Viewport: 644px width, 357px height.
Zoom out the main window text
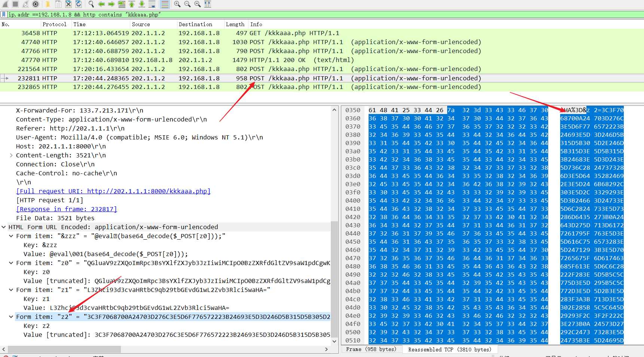[187, 4]
